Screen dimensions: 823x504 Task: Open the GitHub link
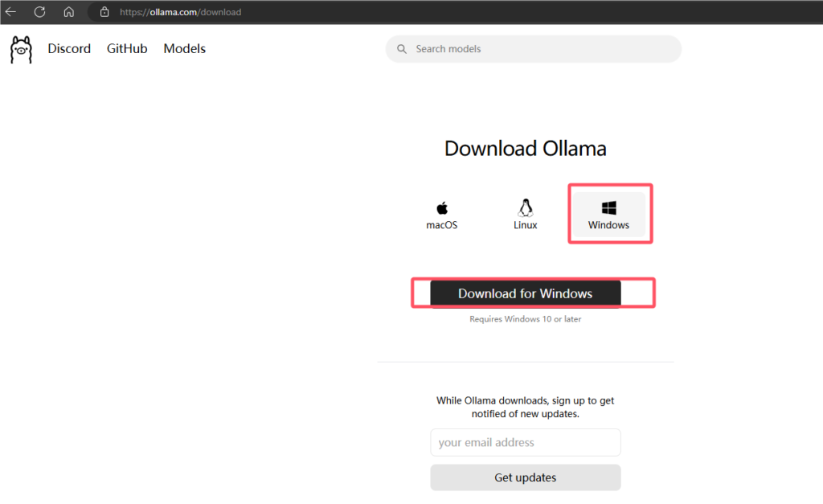[127, 48]
